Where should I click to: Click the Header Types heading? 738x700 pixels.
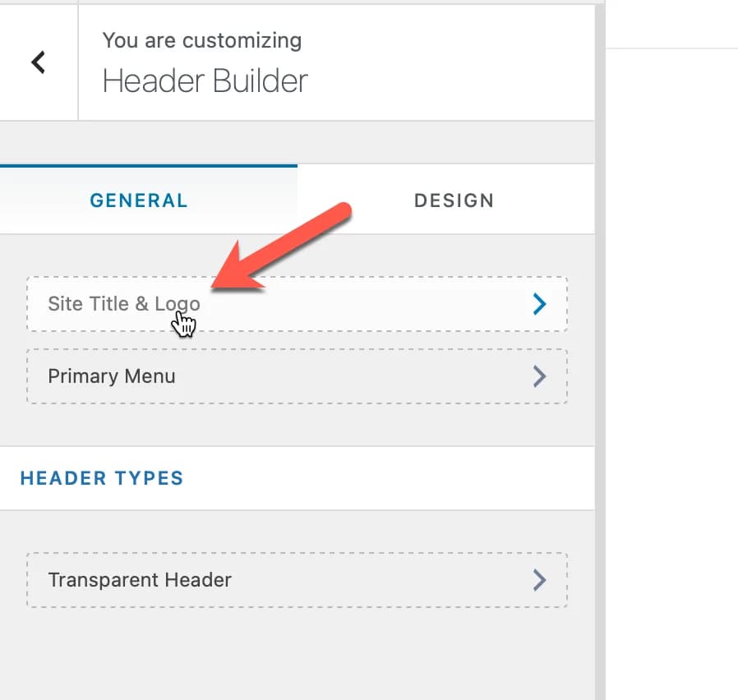pyautogui.click(x=102, y=478)
